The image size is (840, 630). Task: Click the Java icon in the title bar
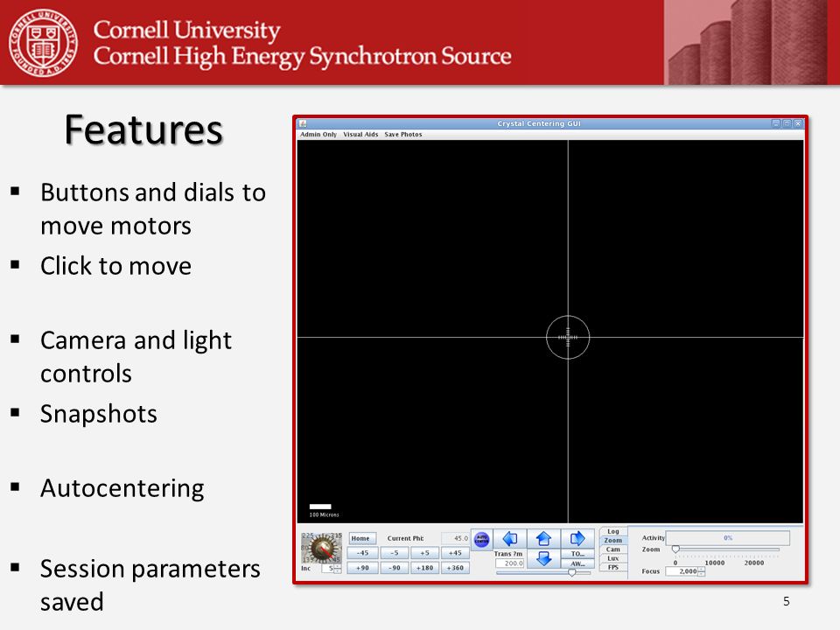[x=303, y=123]
